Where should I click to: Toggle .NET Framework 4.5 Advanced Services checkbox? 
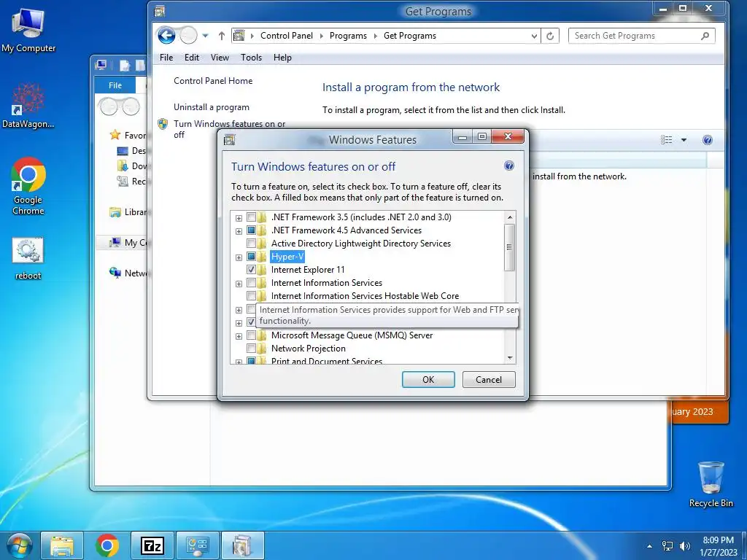tap(251, 230)
